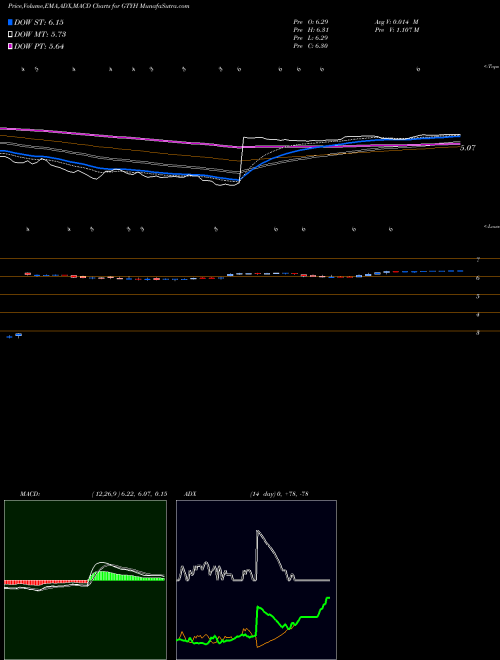This screenshot has width=500, height=660.
Task: Click the 'Pre V: 1.107 M' volume text
Action: (x=396, y=30)
